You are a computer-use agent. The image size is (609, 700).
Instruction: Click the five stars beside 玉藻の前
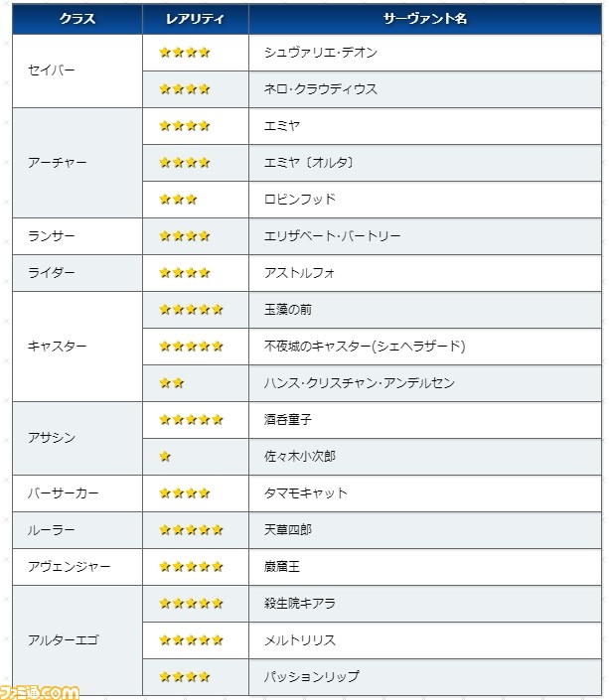click(191, 310)
